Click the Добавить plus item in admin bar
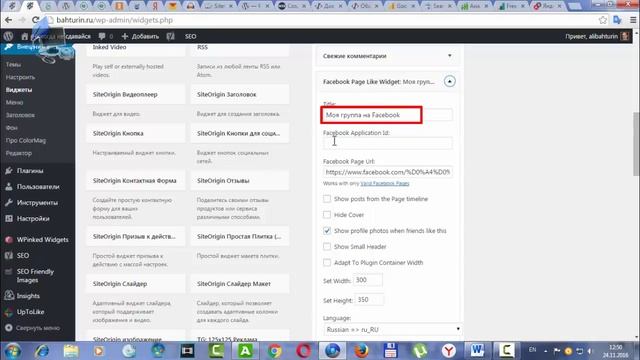 pos(140,36)
